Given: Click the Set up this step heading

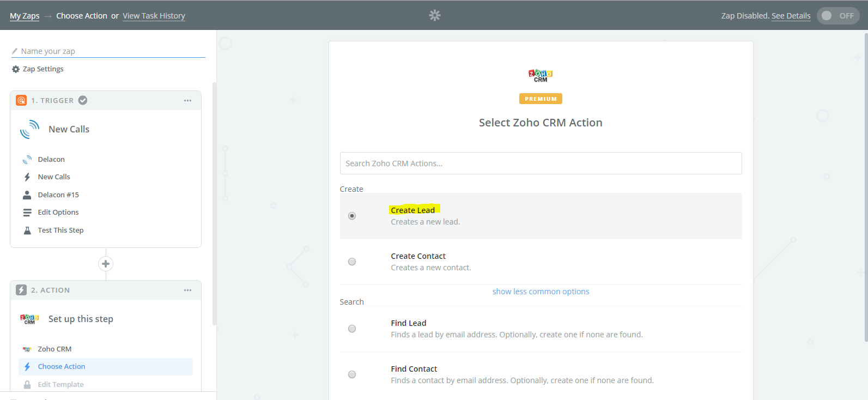Looking at the screenshot, I should tap(81, 319).
